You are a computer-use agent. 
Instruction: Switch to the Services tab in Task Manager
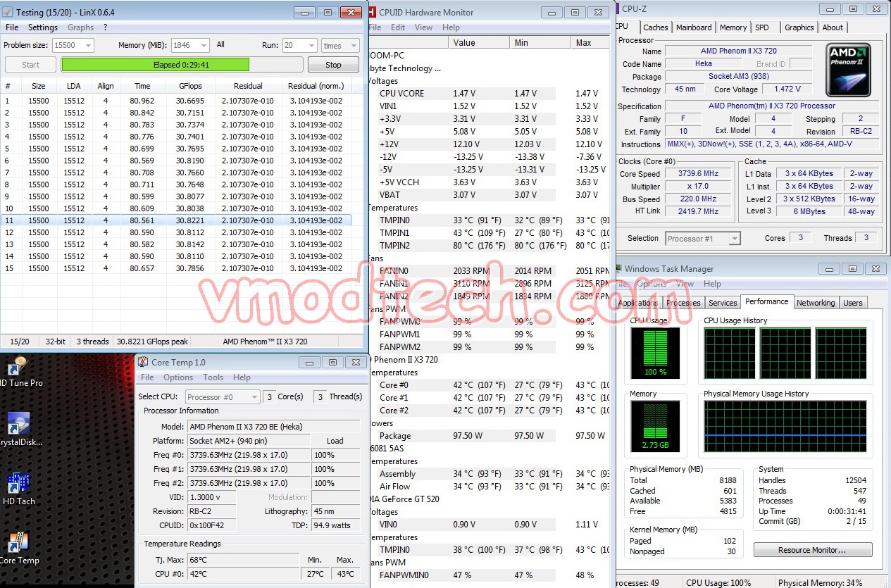pyautogui.click(x=723, y=303)
